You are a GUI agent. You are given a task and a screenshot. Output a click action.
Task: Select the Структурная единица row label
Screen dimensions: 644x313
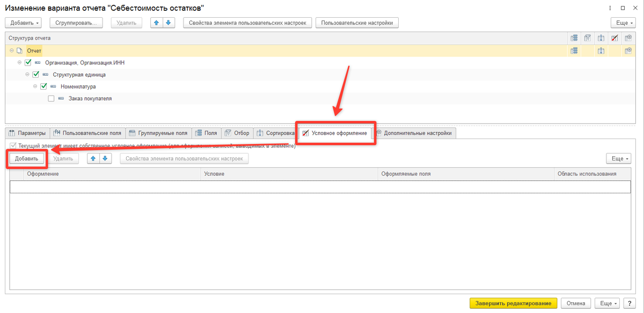point(79,75)
